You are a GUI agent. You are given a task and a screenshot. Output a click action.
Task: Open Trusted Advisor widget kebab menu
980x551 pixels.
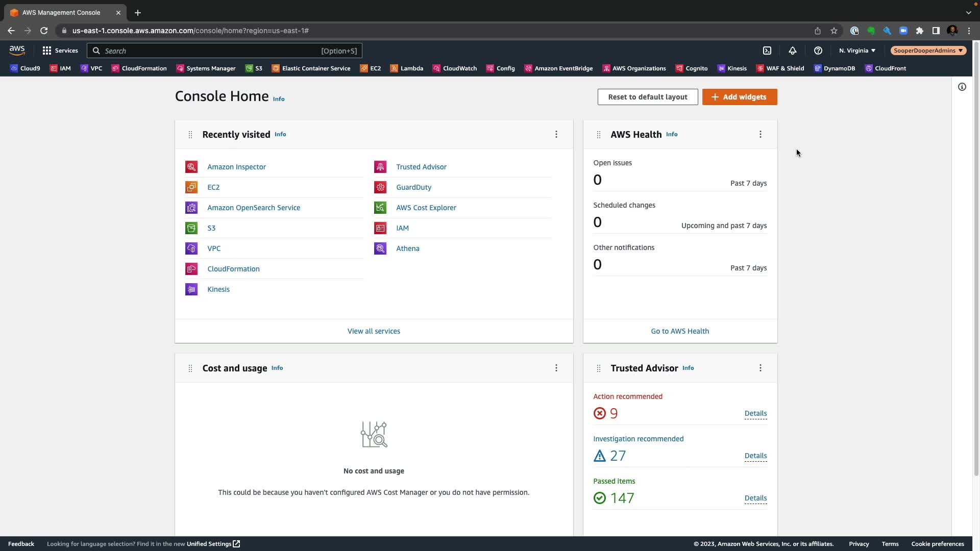pyautogui.click(x=761, y=368)
